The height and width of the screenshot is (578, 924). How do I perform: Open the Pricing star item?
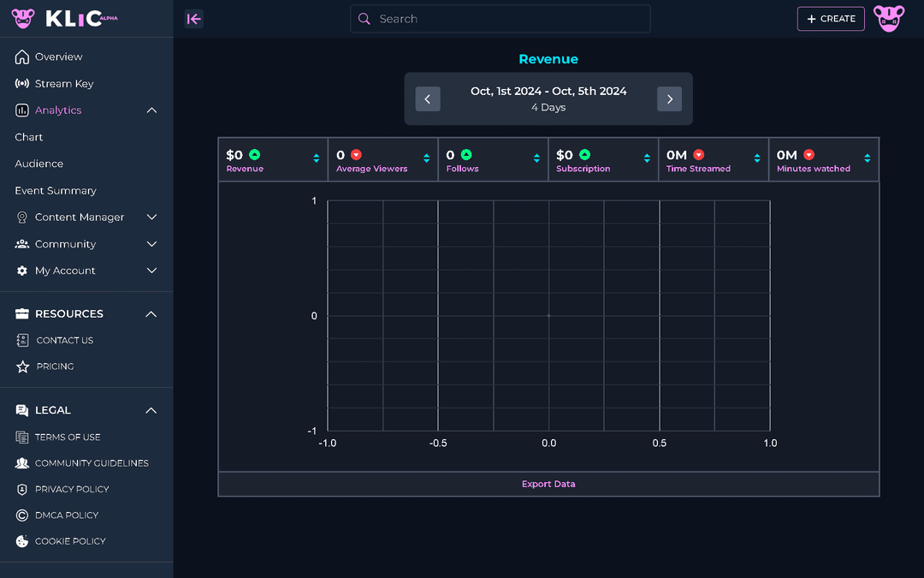pos(55,366)
